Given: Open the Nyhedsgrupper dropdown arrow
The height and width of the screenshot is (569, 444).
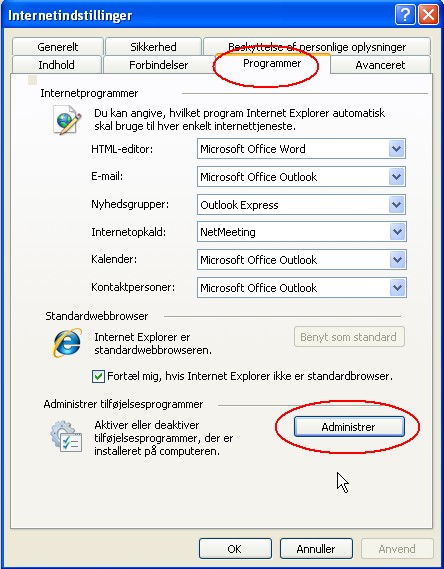Looking at the screenshot, I should 396,205.
